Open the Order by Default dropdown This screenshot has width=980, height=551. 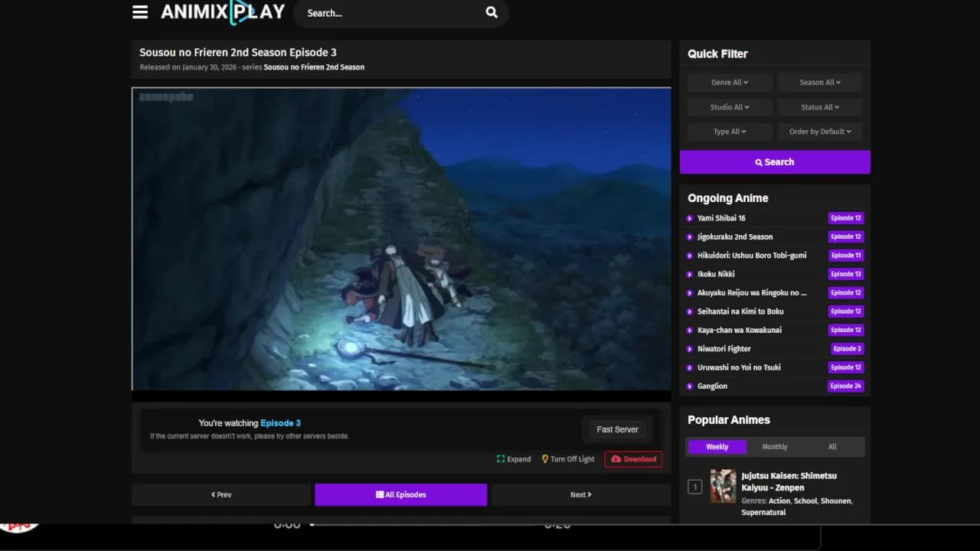[x=820, y=132]
